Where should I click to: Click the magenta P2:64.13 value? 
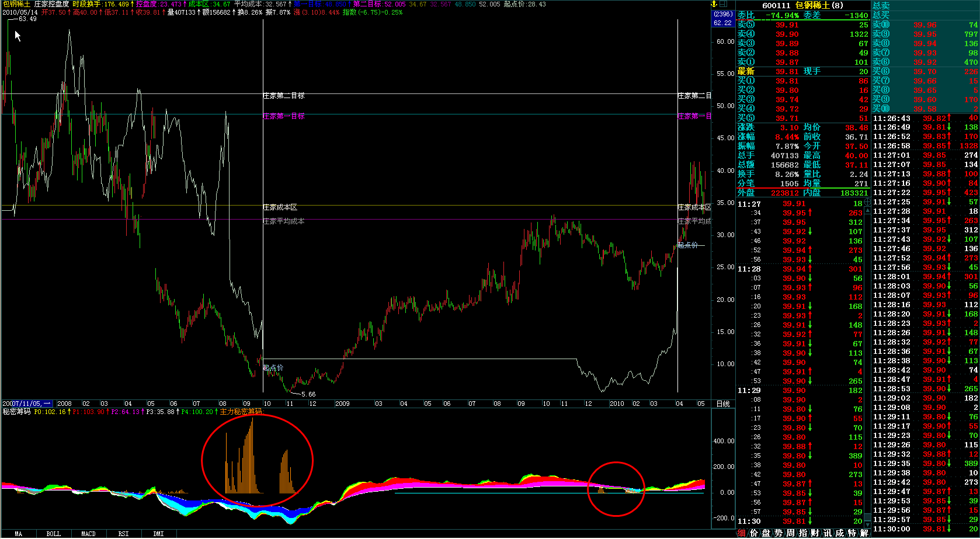127,412
